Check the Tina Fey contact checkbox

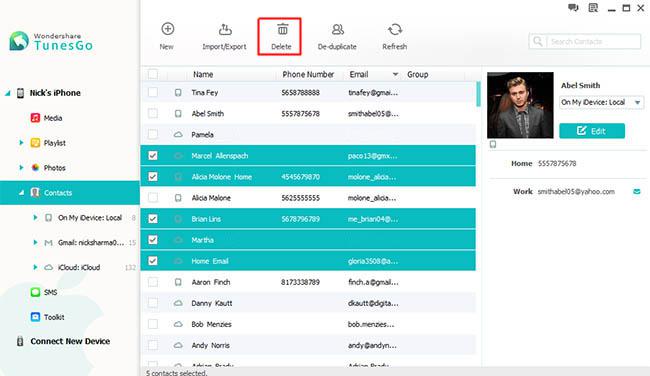tap(153, 92)
